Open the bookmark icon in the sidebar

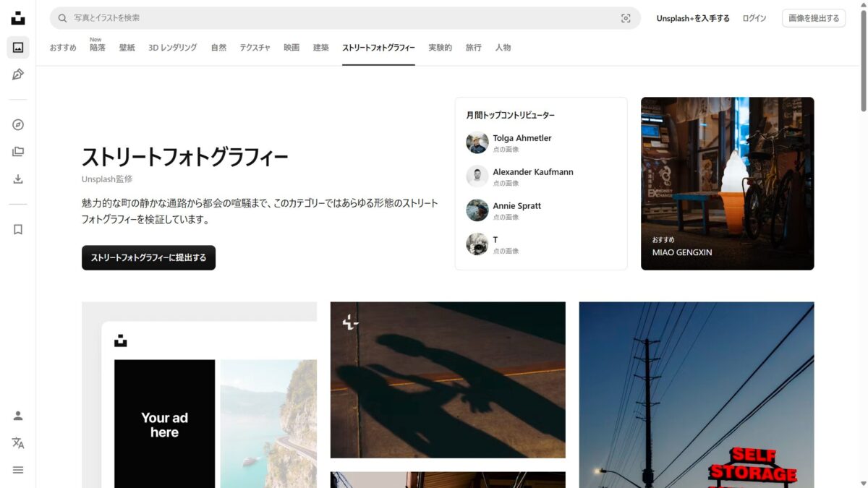[x=18, y=229]
